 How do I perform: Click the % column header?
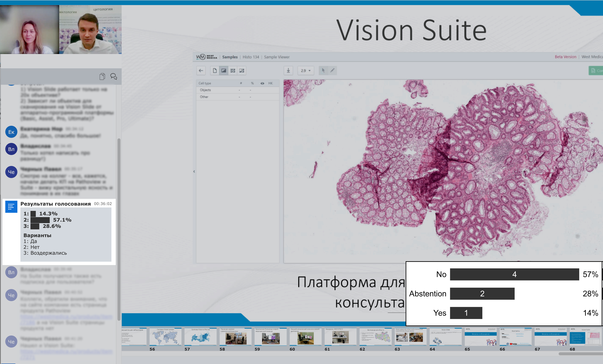pyautogui.click(x=252, y=83)
